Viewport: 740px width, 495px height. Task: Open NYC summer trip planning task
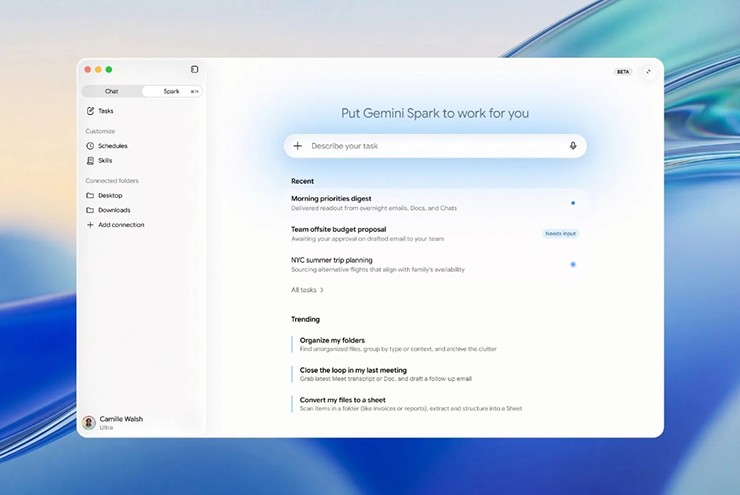[x=435, y=264]
